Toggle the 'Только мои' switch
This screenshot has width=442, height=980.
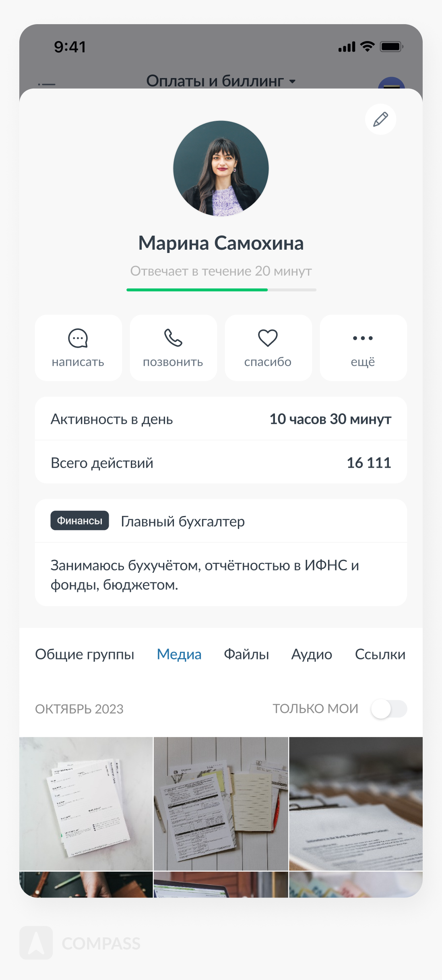pos(388,709)
